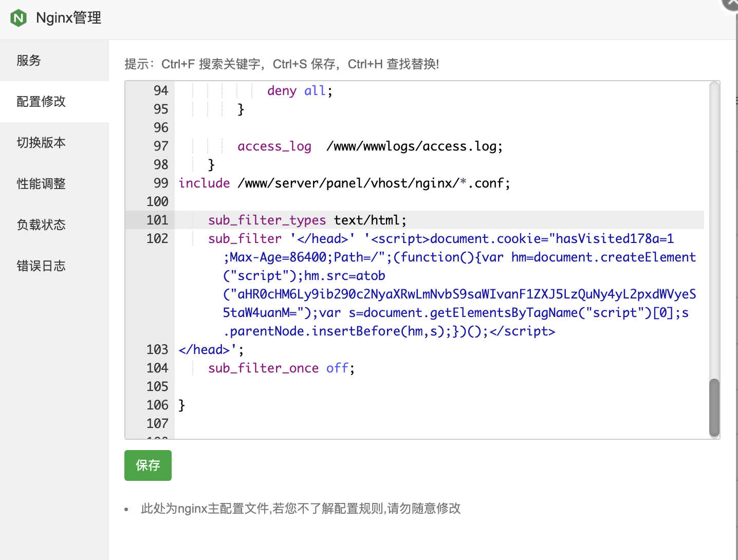
Task: Click line number 104 in the gutter
Action: pyautogui.click(x=157, y=368)
